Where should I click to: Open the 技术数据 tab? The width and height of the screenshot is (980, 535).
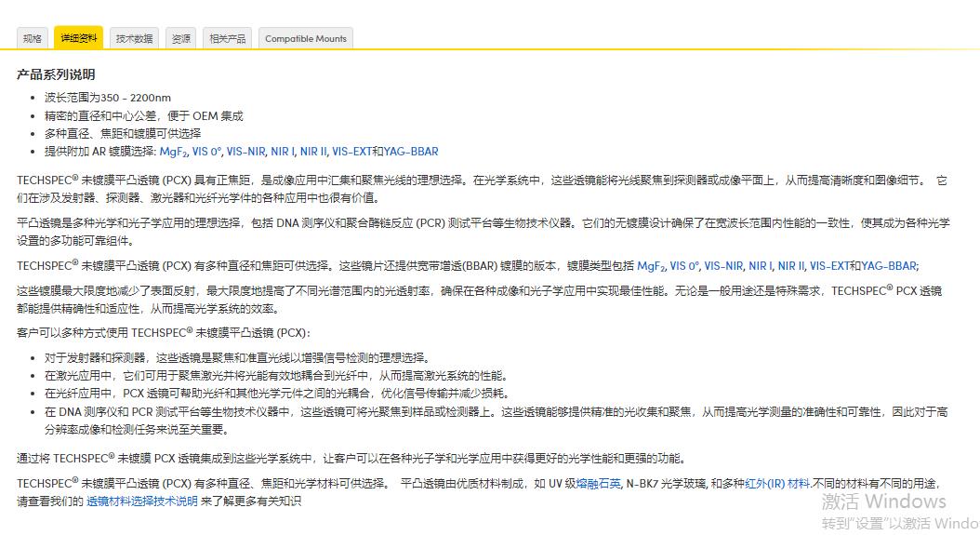[135, 38]
